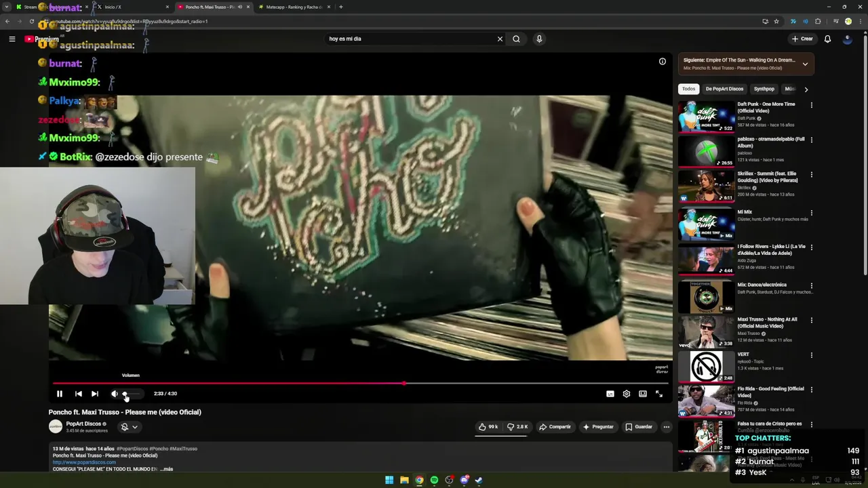
Task: Skip to the next video
Action: [95, 394]
